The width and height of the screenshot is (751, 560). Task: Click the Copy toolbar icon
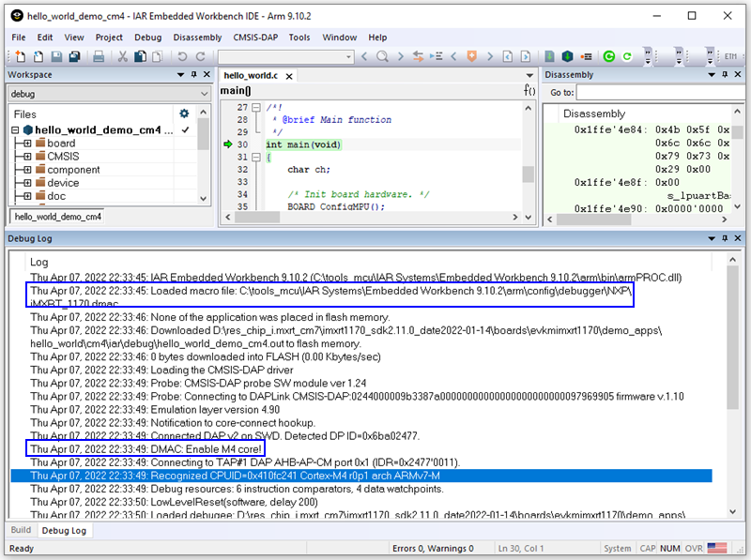(x=140, y=56)
